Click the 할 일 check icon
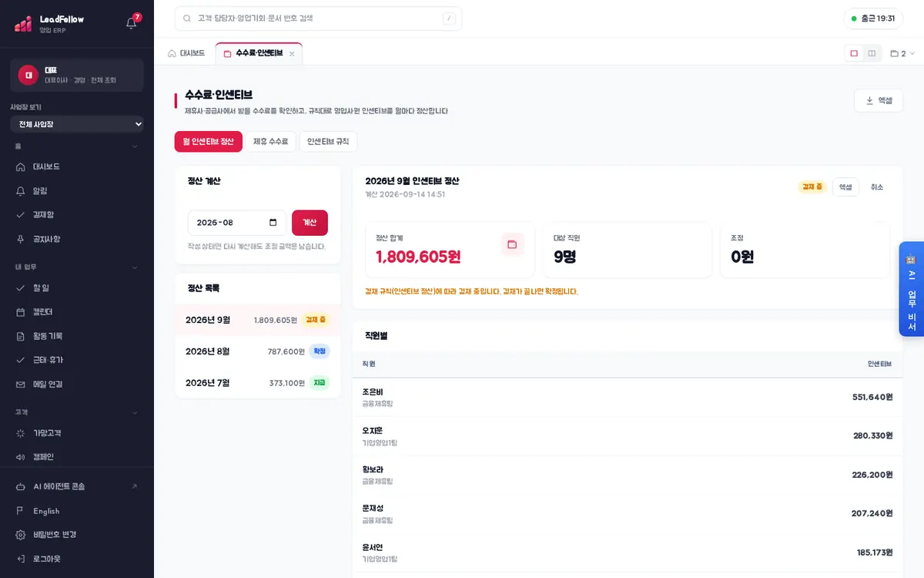Screen dimensions: 924x578 coord(21,287)
